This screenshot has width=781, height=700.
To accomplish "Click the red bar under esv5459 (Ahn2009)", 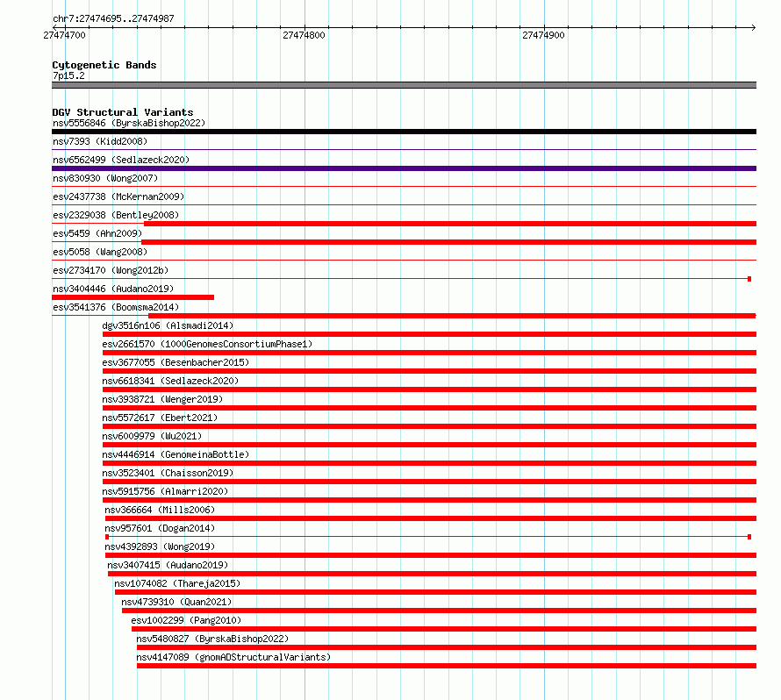I will [x=448, y=242].
